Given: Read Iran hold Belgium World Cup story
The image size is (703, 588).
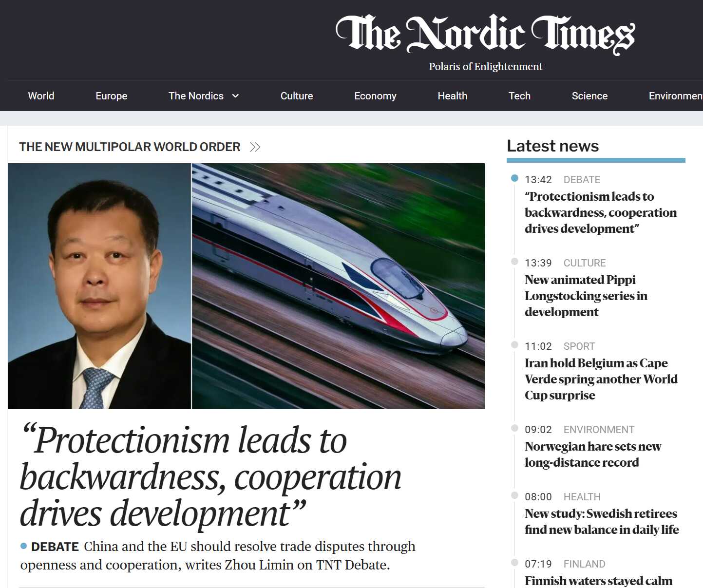Looking at the screenshot, I should (601, 379).
